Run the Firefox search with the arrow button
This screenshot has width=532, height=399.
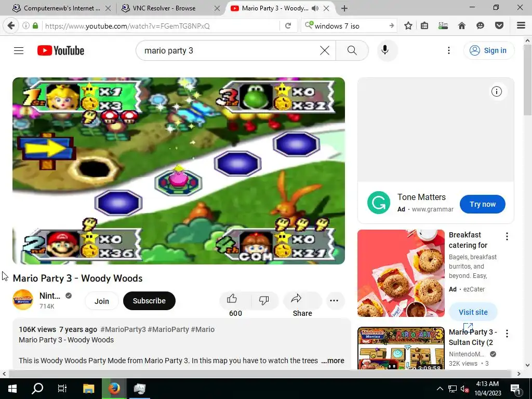392,25
